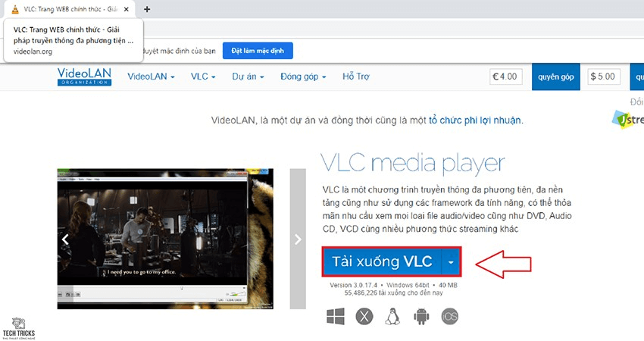Show next slide in the carousel
This screenshot has width=644, height=341.
pyautogui.click(x=298, y=239)
